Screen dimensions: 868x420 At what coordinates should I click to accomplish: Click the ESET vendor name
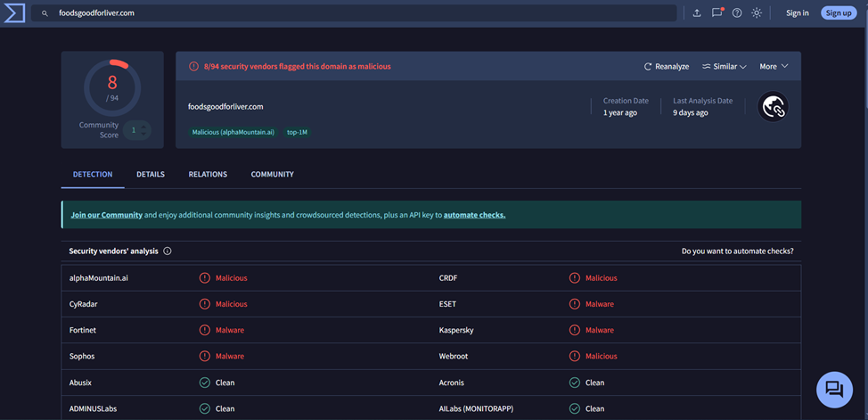[x=448, y=304]
